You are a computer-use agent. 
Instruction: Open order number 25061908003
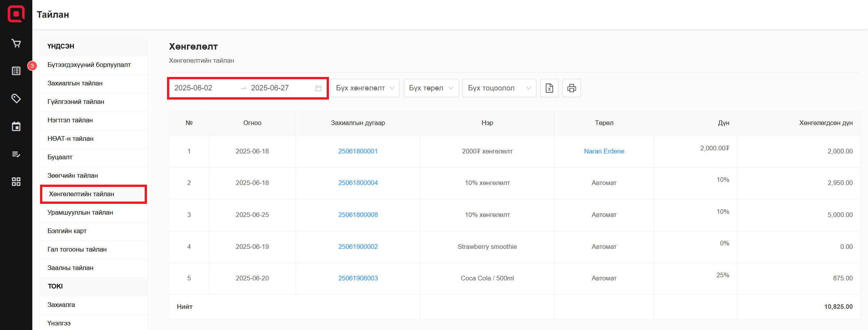tap(358, 278)
